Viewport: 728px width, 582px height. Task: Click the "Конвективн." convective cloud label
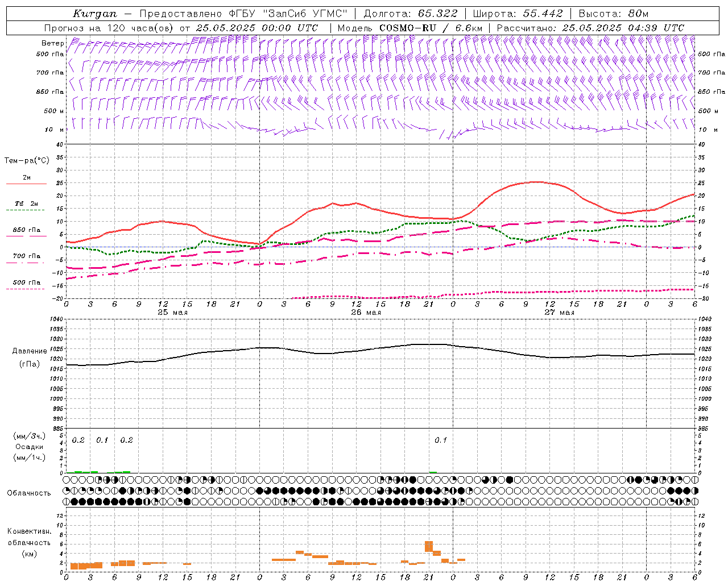click(x=29, y=531)
